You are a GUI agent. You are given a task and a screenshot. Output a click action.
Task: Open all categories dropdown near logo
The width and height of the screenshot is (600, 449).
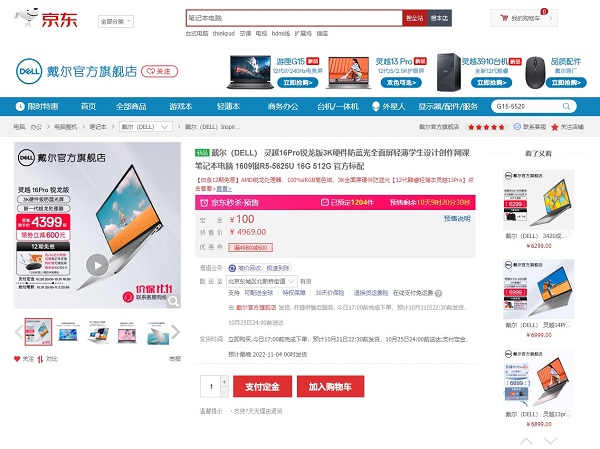coord(116,21)
